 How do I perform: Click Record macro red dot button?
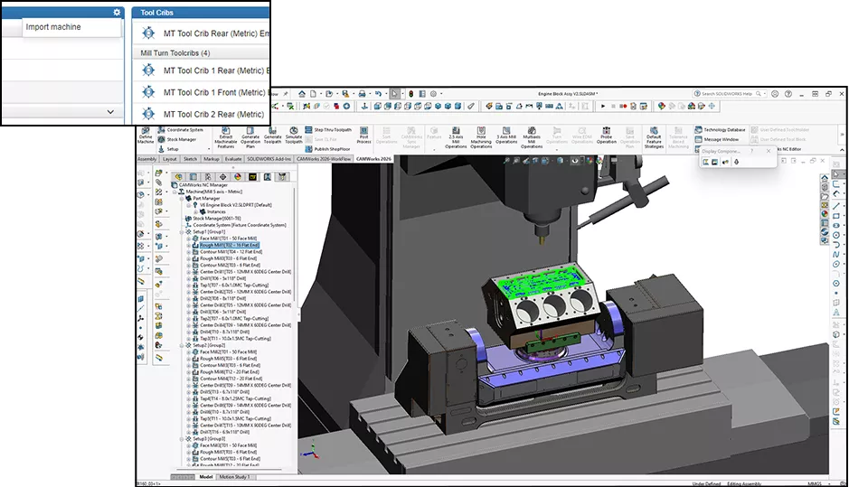coord(623,106)
